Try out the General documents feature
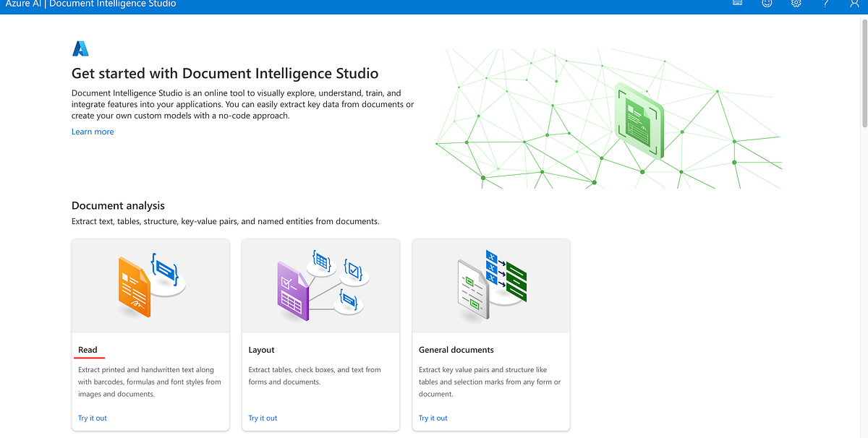868x438 pixels. click(433, 418)
